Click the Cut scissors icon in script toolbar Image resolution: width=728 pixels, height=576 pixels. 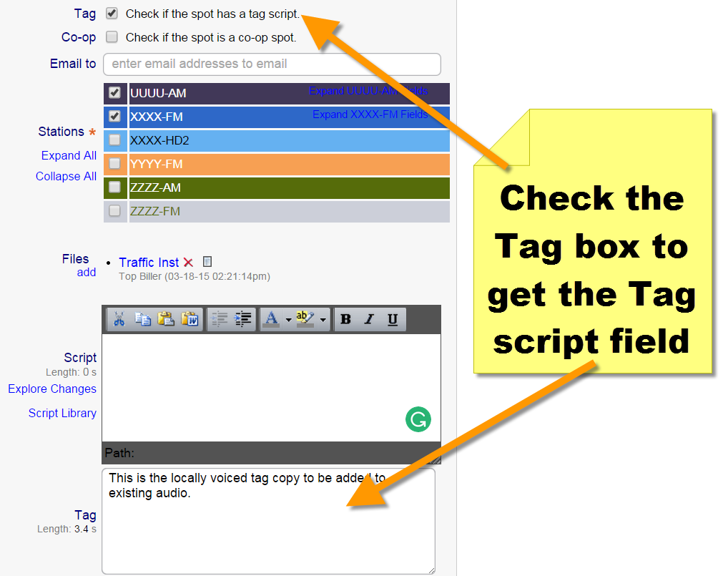point(119,319)
